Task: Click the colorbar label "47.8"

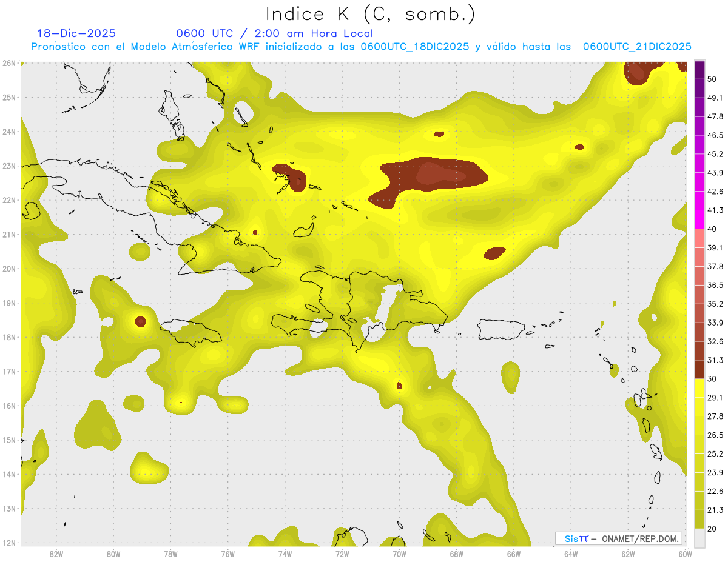Action: click(x=715, y=116)
